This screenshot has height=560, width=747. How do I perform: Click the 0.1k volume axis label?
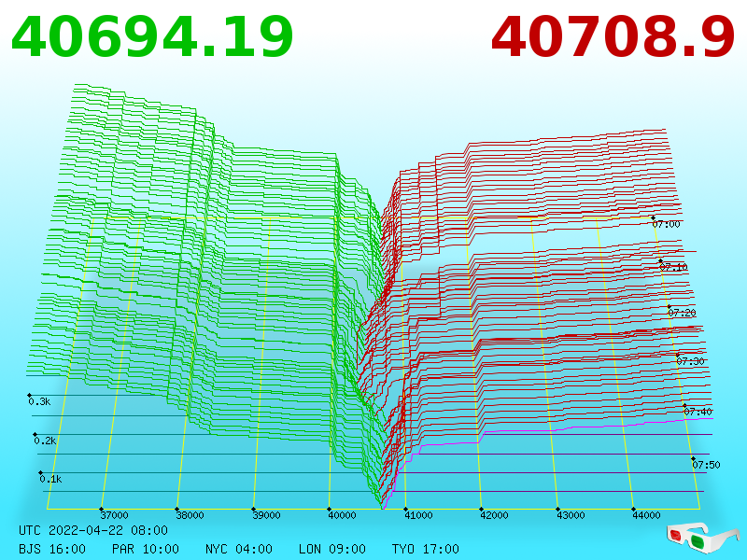(50, 479)
